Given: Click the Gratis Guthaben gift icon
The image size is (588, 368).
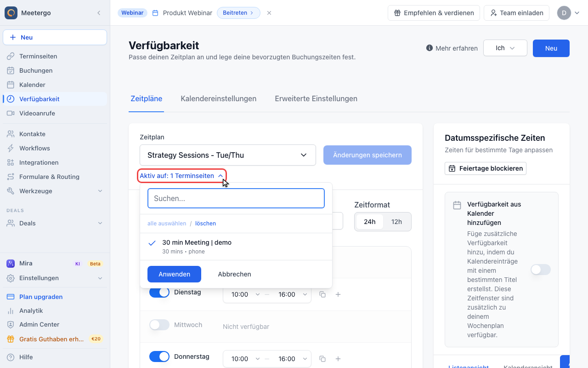Looking at the screenshot, I should 11,339.
